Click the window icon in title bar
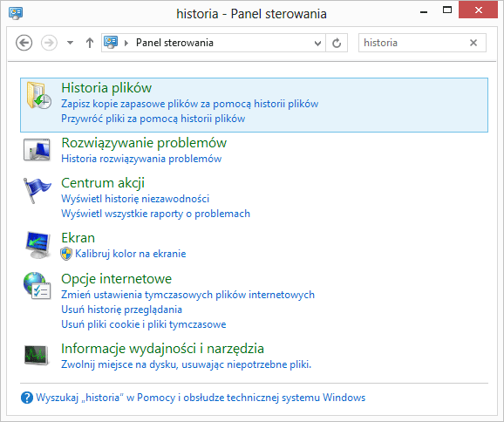The image size is (504, 422). pos(16,13)
